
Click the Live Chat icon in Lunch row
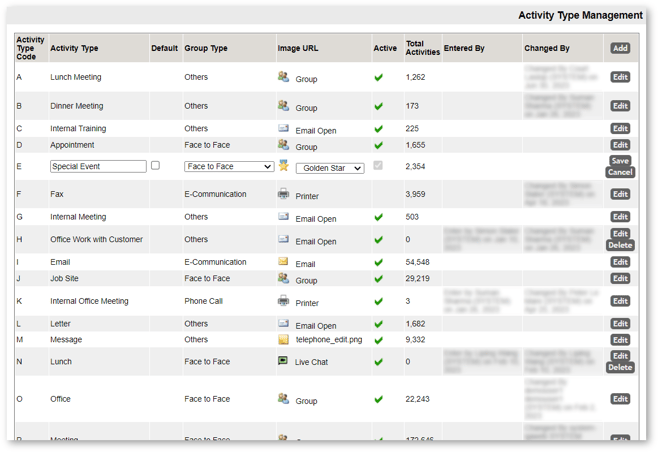283,360
